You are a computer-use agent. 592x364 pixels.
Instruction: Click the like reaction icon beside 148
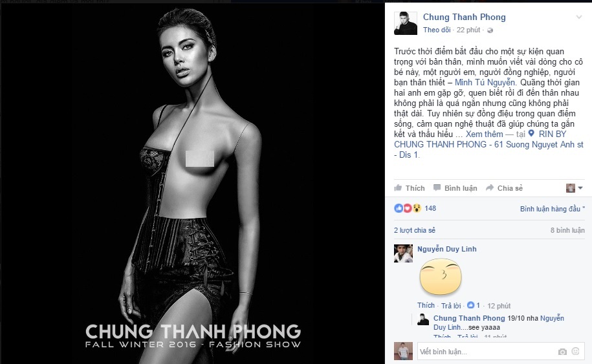coord(399,208)
